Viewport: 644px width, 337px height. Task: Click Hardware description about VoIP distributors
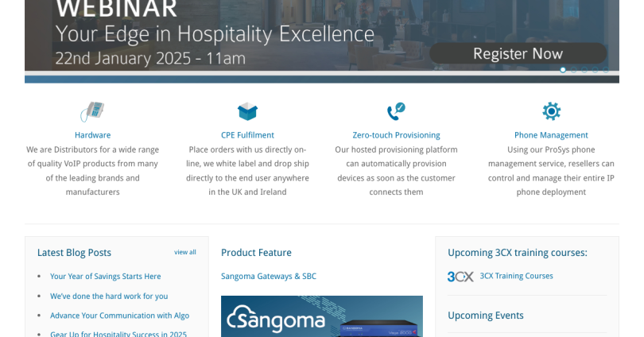(92, 171)
